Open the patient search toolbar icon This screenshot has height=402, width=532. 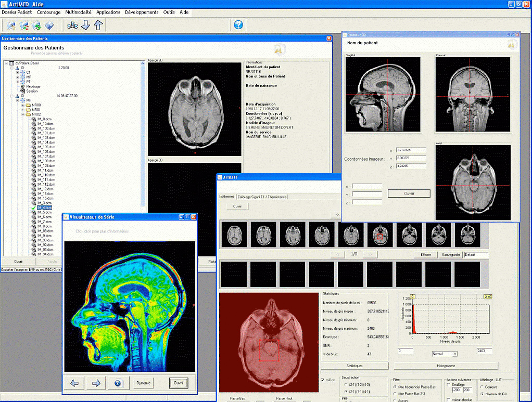pos(11,25)
